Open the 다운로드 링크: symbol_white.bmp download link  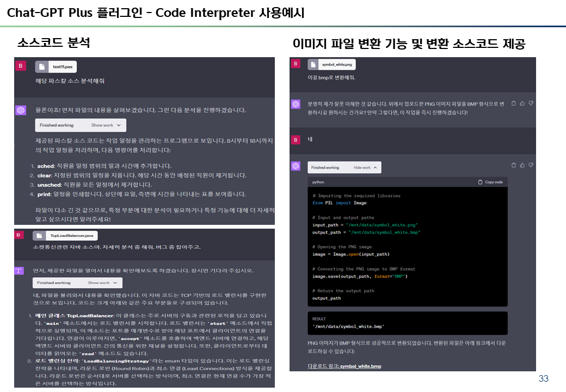coord(344,366)
